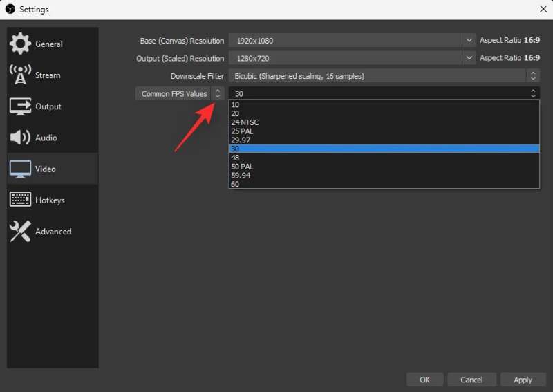Open the Output (Scaled) Resolution dropdown

(469, 58)
